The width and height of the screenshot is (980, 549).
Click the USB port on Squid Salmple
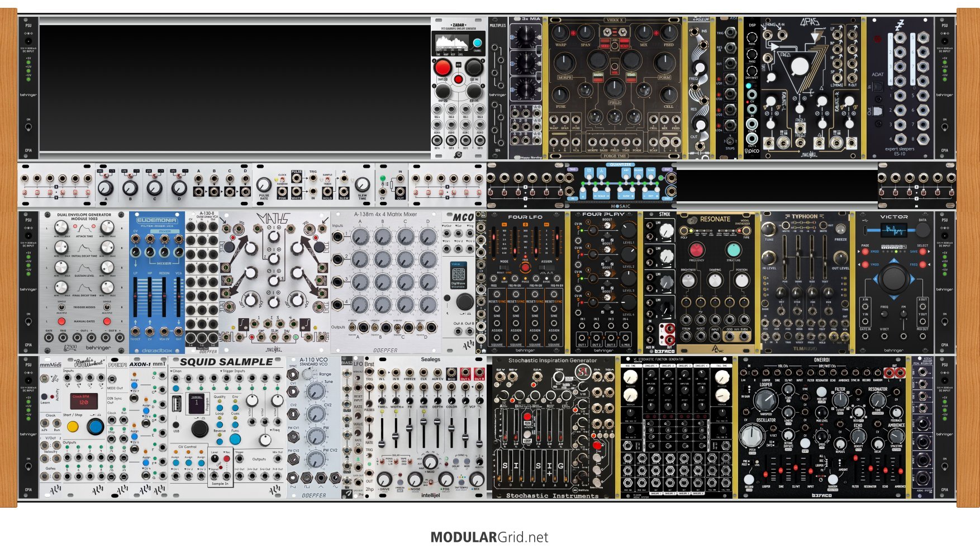tap(177, 404)
